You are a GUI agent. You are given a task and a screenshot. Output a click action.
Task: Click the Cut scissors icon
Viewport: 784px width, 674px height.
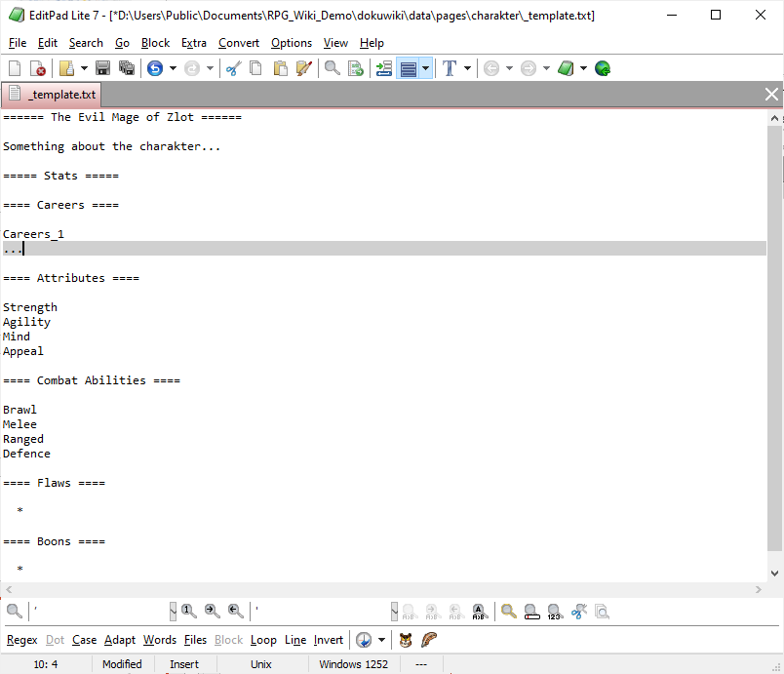tap(233, 68)
